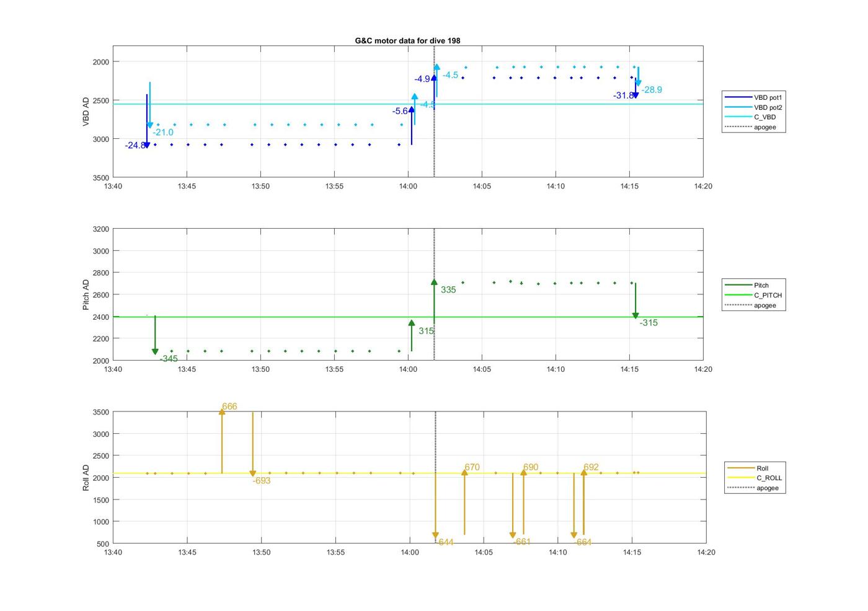Click the 335 pitch annotation
The width and height of the screenshot is (868, 611).
click(x=448, y=290)
